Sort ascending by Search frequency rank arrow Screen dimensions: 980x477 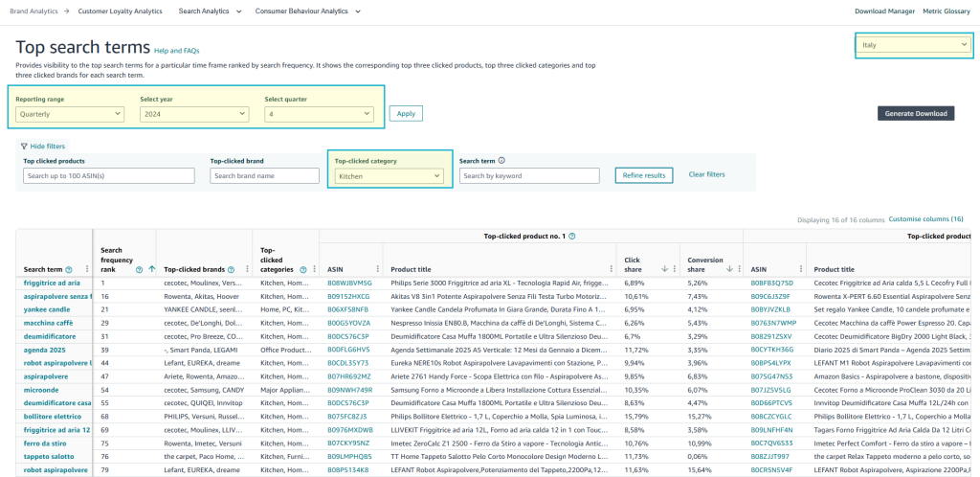(151, 270)
